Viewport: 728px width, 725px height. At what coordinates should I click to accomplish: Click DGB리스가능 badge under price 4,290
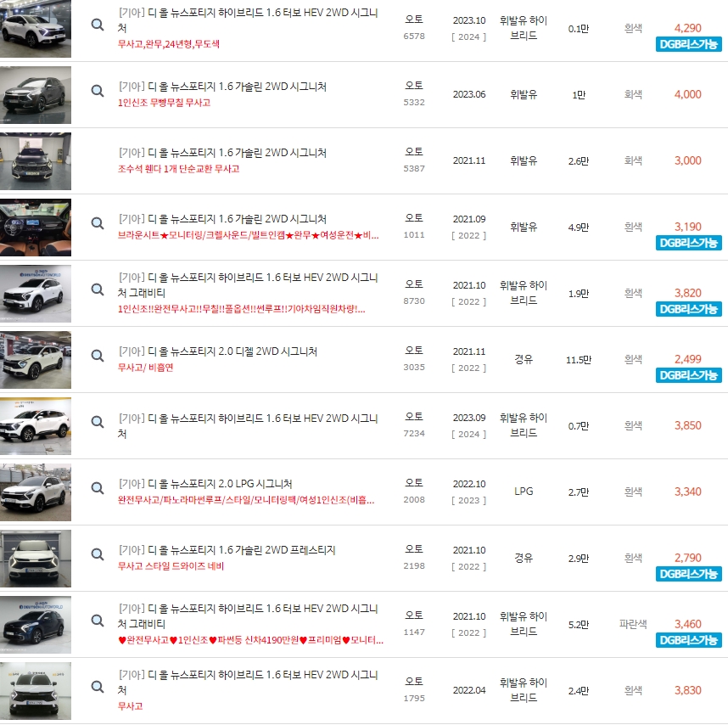click(x=688, y=44)
